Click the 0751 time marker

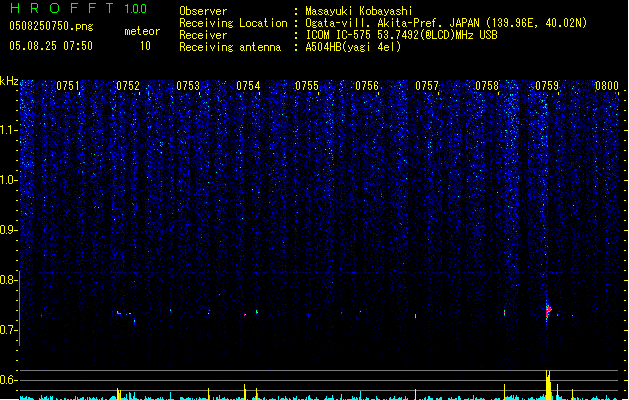point(68,86)
